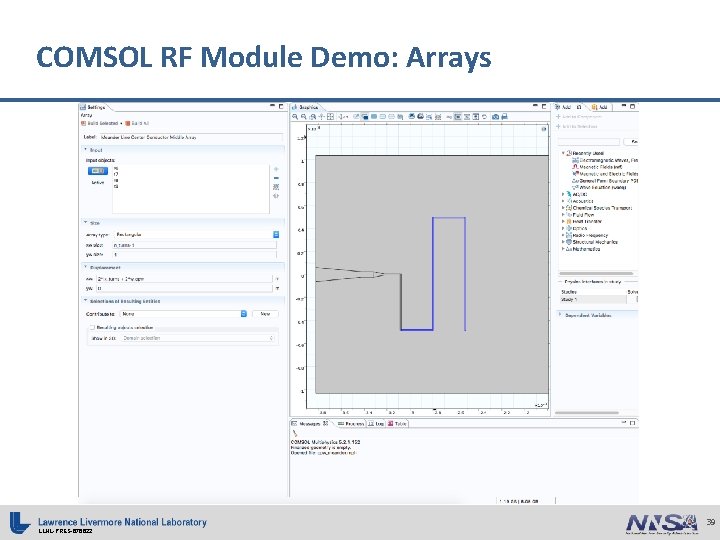Select General Form Boundary PDE entry

click(605, 180)
